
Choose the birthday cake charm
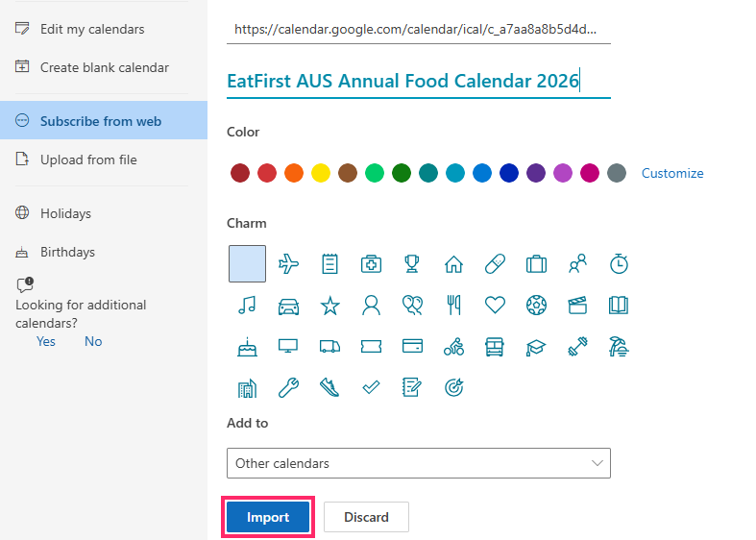pyautogui.click(x=247, y=347)
